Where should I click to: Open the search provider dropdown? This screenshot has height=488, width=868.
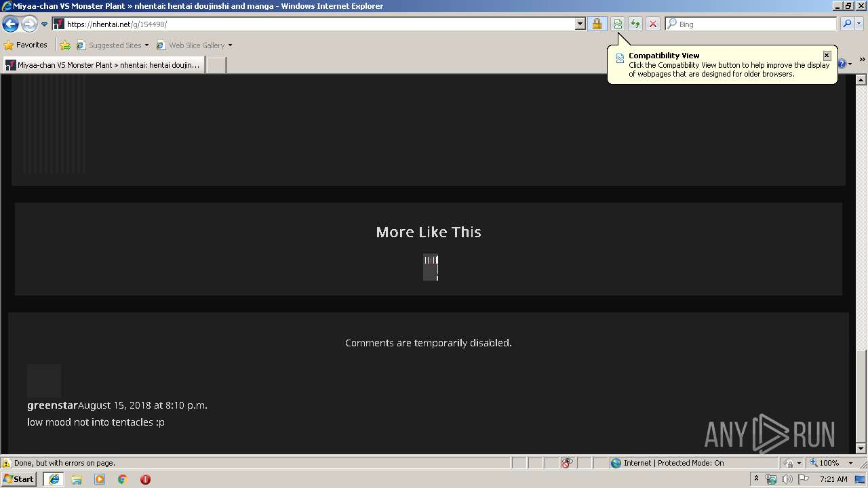pos(859,24)
